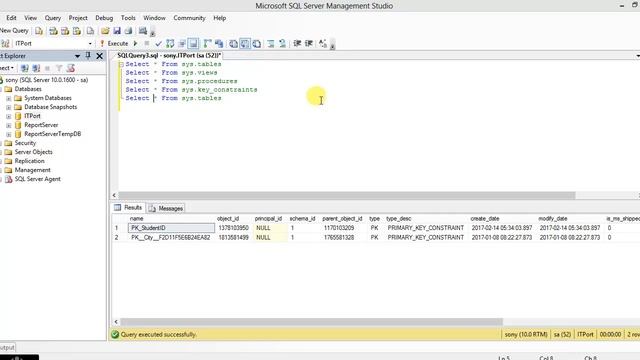Comment out the selected lines
This screenshot has width=640, height=360.
click(x=271, y=43)
